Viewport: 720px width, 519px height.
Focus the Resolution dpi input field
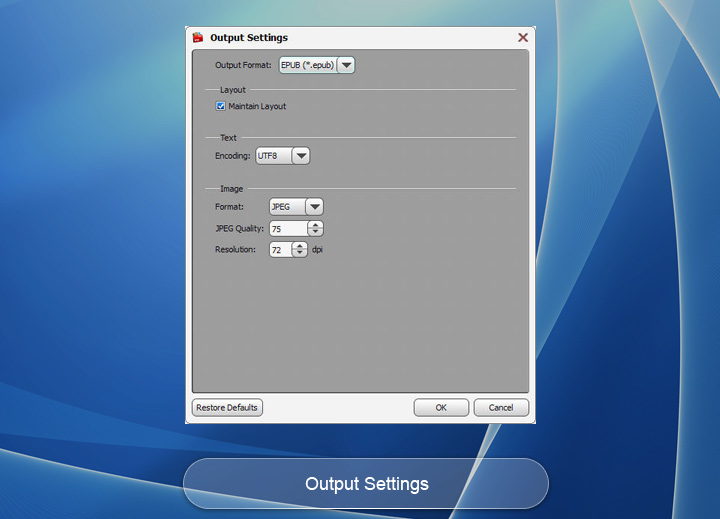pyautogui.click(x=279, y=250)
